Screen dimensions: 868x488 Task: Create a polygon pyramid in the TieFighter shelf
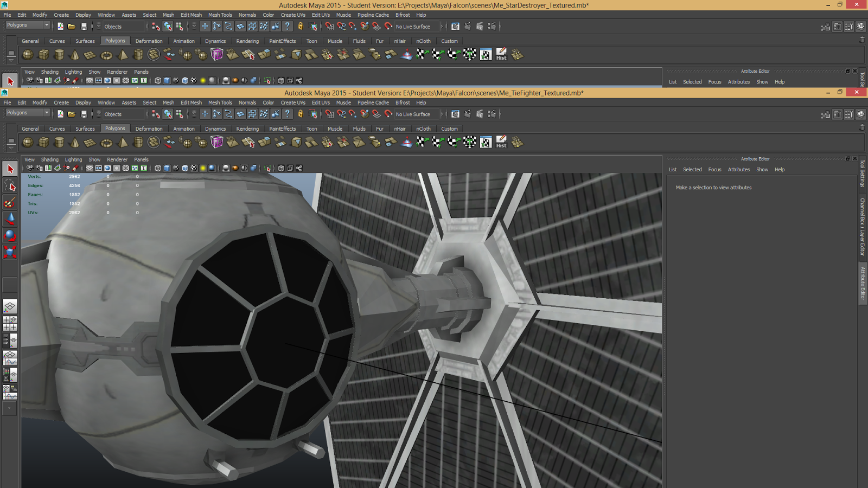click(x=123, y=143)
